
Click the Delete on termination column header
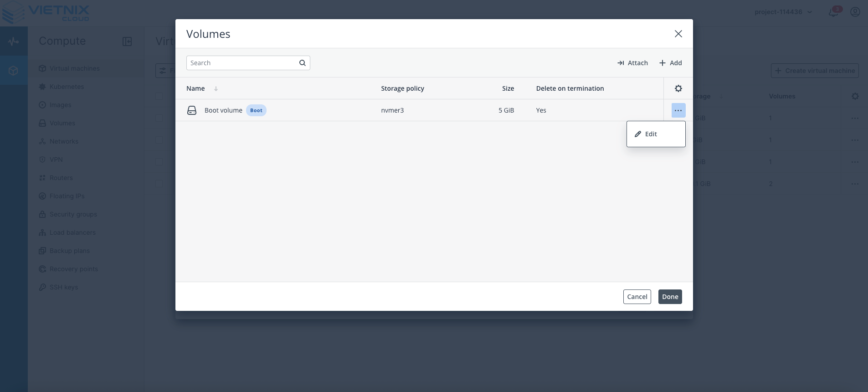(x=570, y=88)
